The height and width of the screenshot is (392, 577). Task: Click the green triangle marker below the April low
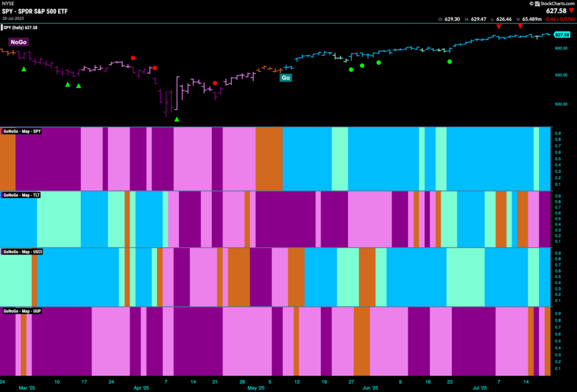(x=176, y=119)
